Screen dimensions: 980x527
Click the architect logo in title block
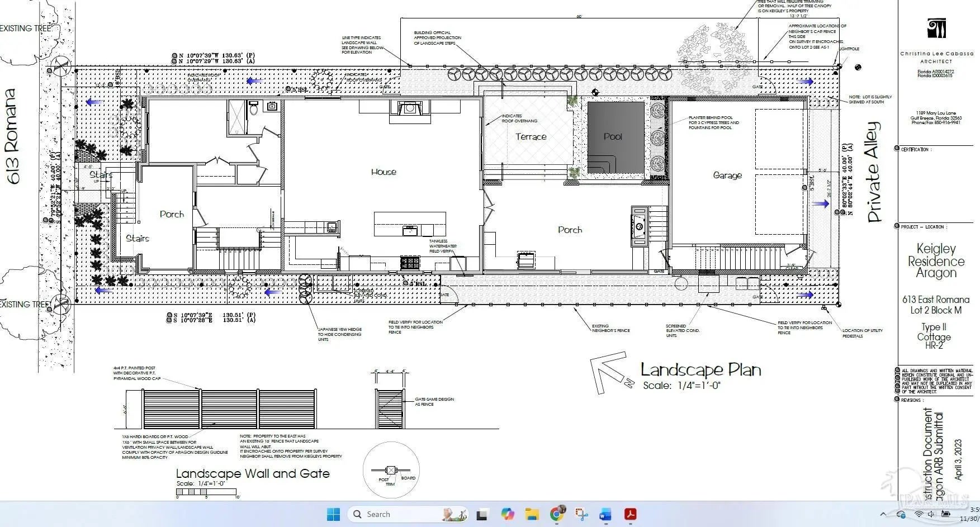point(936,29)
